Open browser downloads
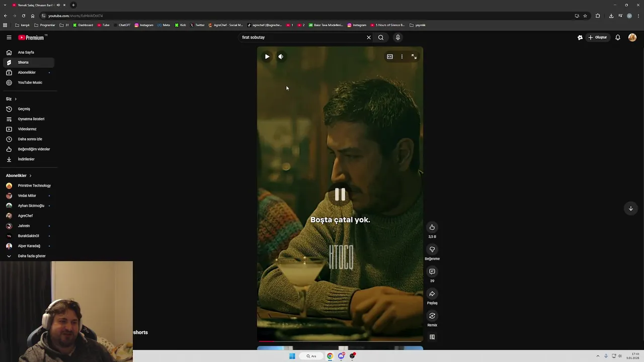Image resolution: width=644 pixels, height=362 pixels. [x=611, y=16]
